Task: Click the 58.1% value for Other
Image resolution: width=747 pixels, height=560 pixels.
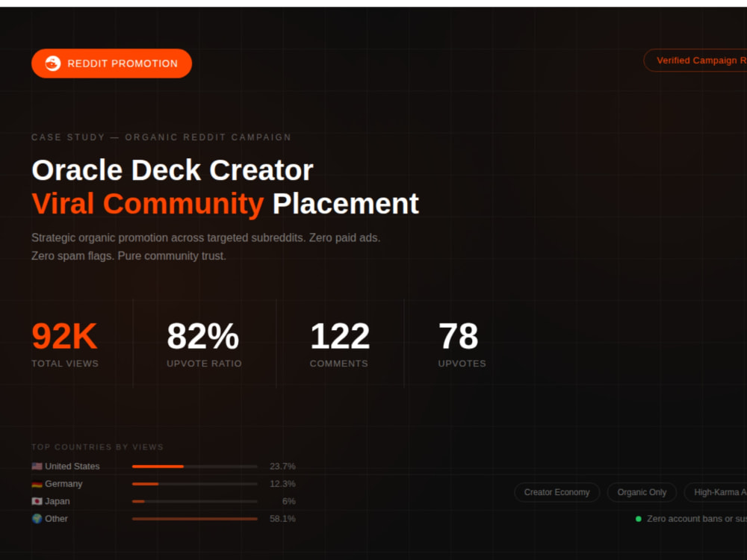Action: (x=282, y=519)
